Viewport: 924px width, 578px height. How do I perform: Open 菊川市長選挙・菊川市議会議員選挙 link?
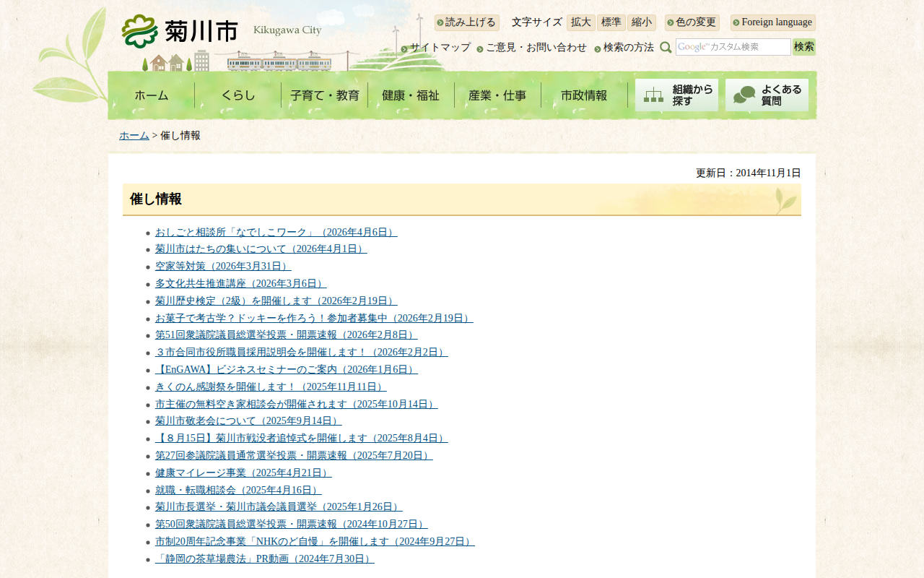click(x=279, y=507)
